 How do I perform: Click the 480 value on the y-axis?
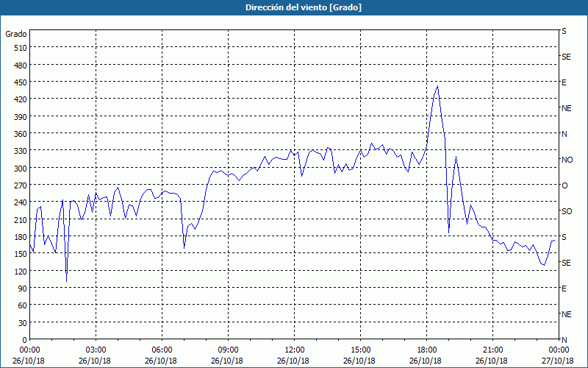(x=21, y=65)
